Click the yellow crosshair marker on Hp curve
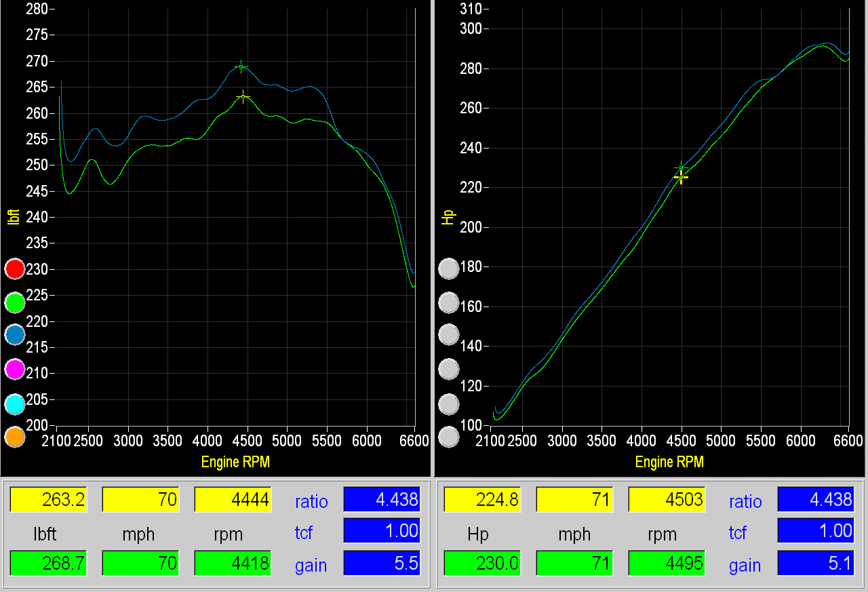 click(682, 177)
